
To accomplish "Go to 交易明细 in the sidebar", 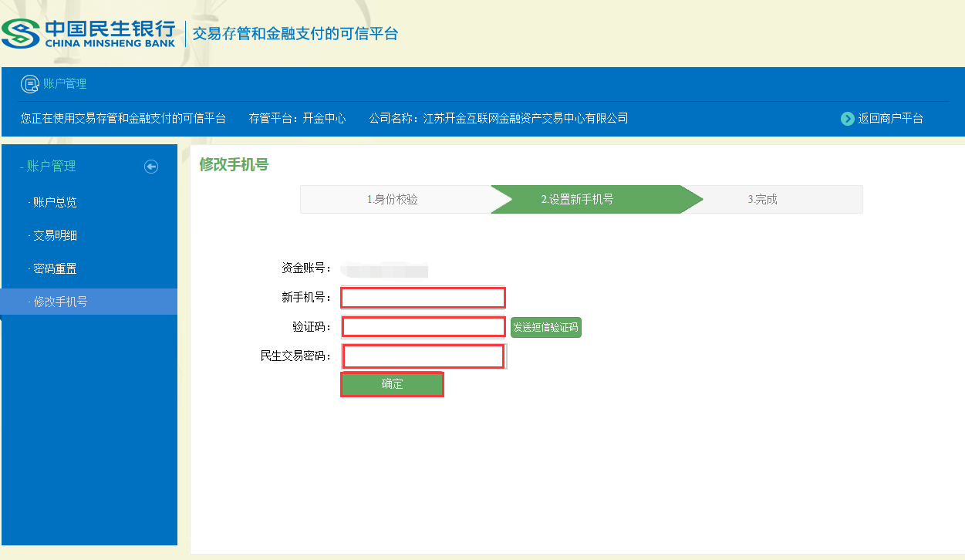I will tap(54, 236).
